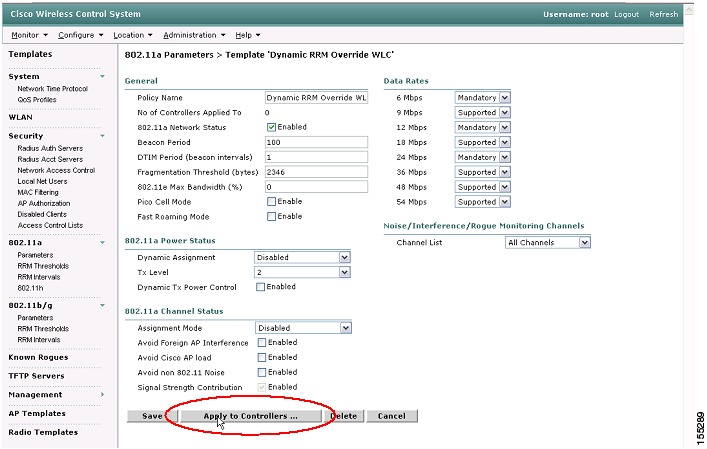Click the 802.11e Max Bandwidth field

click(316, 187)
